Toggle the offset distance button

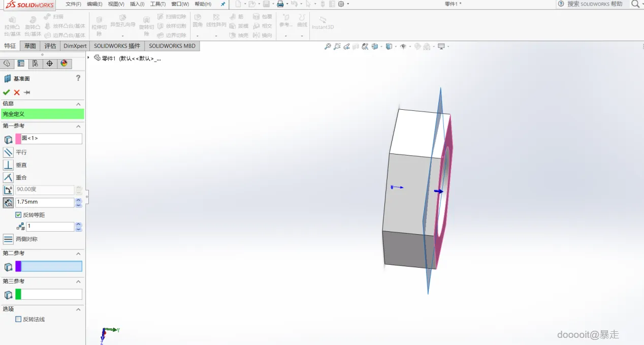pyautogui.click(x=8, y=203)
